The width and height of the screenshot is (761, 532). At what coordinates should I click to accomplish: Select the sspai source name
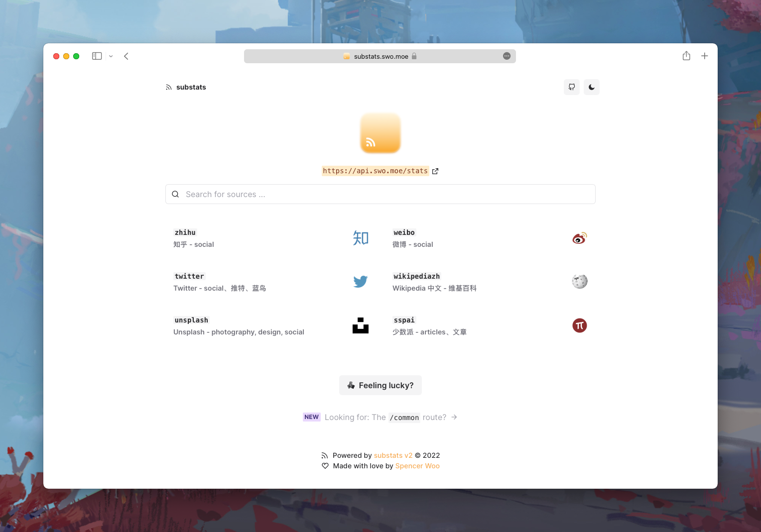[404, 320]
